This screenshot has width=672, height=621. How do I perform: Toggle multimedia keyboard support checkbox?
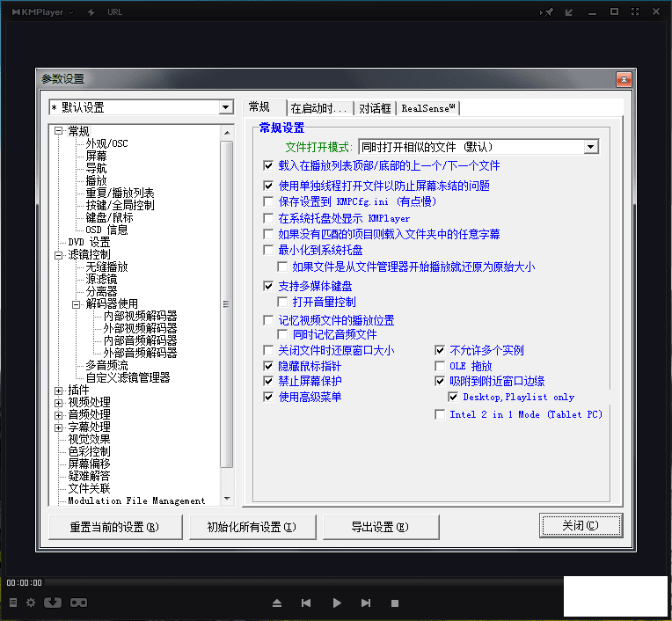[268, 286]
